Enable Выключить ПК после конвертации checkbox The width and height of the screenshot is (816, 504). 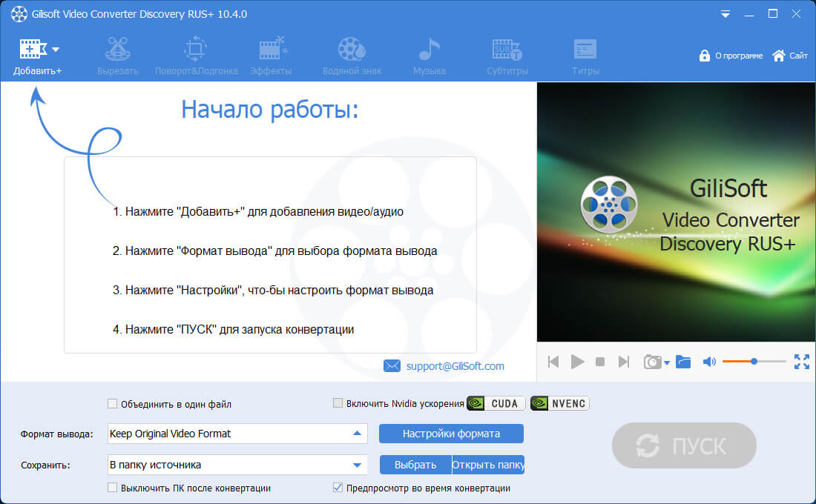click(x=113, y=488)
